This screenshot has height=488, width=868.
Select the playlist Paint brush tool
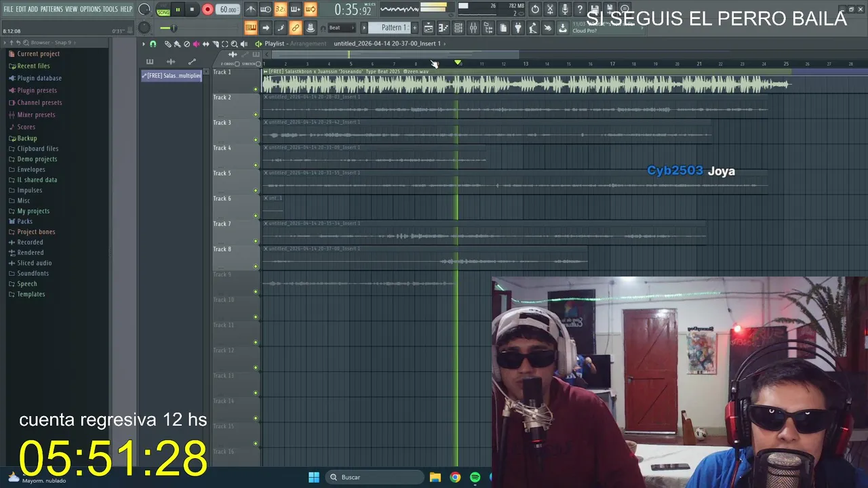pos(177,44)
